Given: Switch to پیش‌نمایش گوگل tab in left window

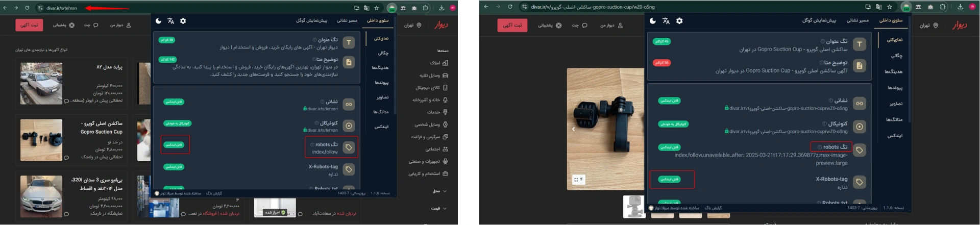Looking at the screenshot, I should [x=312, y=21].
